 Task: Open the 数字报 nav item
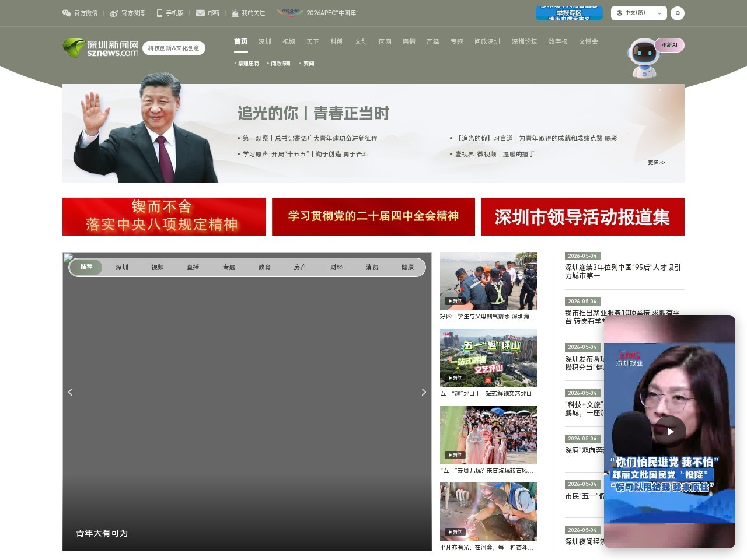click(x=558, y=41)
